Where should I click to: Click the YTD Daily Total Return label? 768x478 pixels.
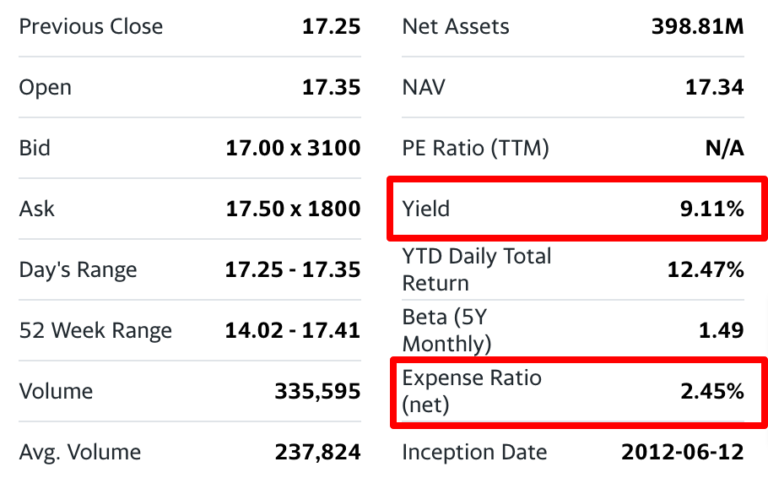click(x=476, y=270)
